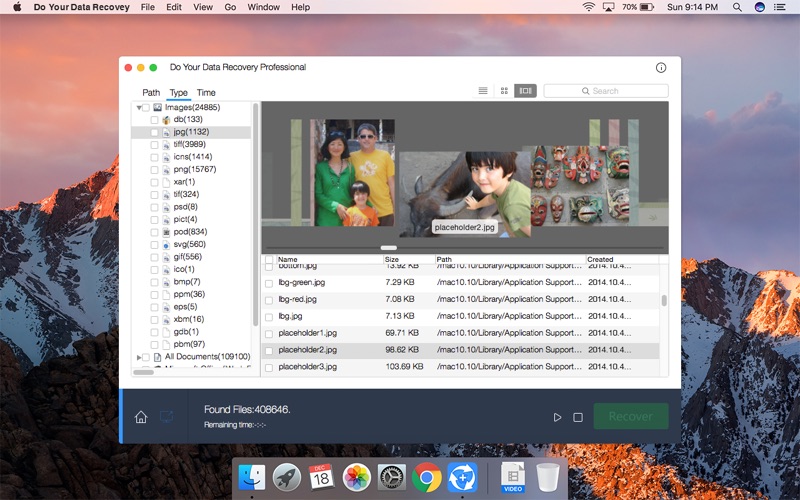
Task: Click the cover flow scrubber handle
Action: pos(389,248)
